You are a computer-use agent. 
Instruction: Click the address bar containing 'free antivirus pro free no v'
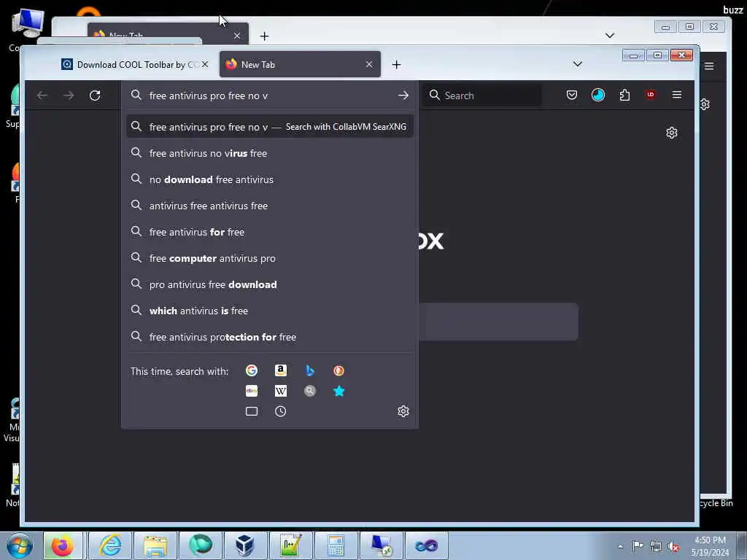click(x=269, y=96)
